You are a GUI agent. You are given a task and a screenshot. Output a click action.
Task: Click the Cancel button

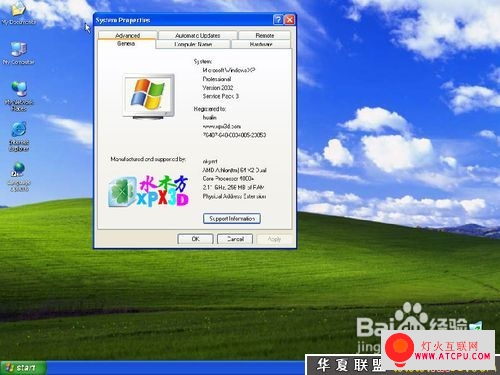(x=235, y=239)
